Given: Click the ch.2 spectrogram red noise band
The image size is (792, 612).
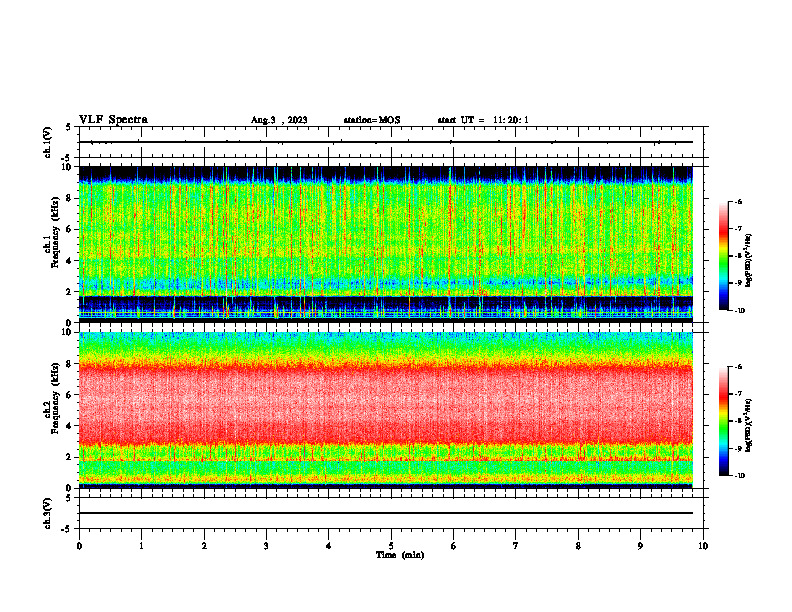Looking at the screenshot, I should 386,404.
